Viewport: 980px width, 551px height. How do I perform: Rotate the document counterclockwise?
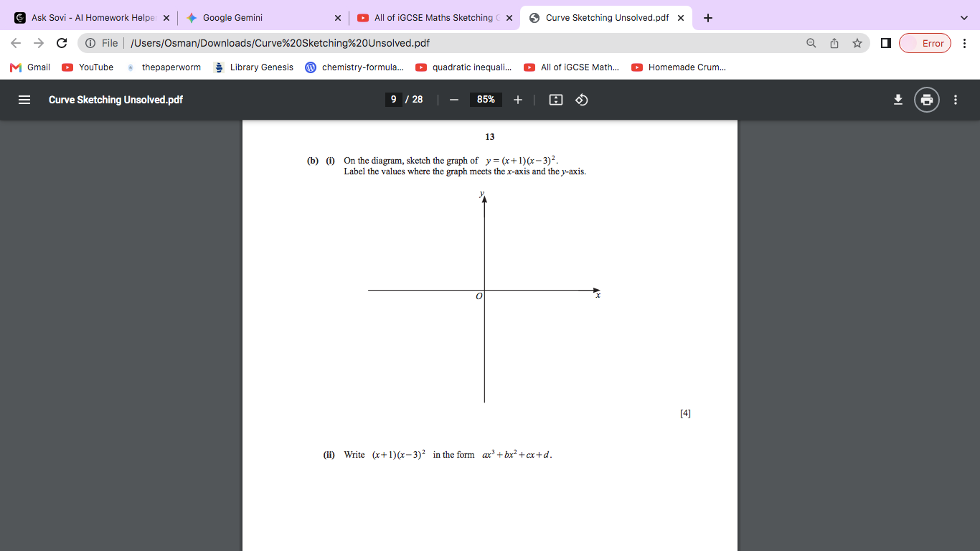pyautogui.click(x=582, y=100)
